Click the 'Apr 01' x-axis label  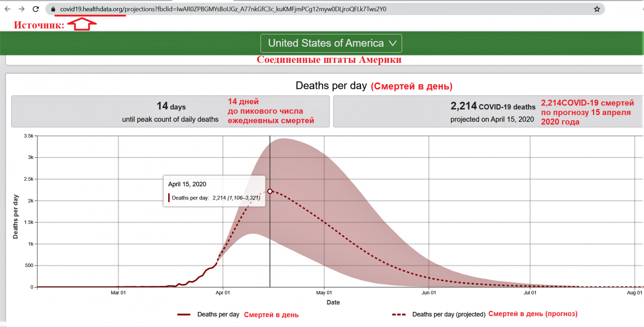pos(223,294)
